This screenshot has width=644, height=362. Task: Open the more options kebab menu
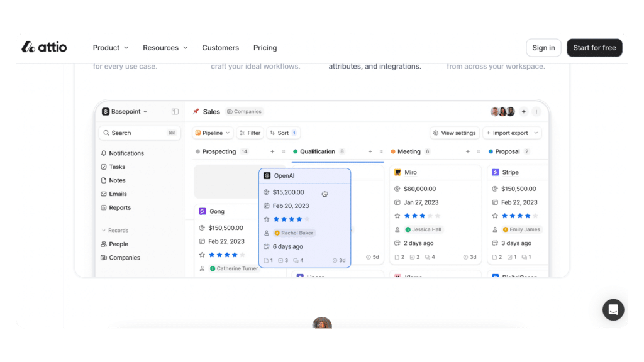tap(536, 112)
